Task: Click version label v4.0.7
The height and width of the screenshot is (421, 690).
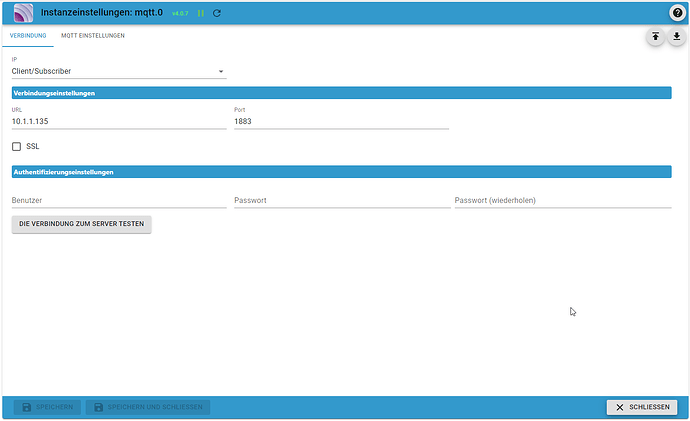Action: [180, 14]
